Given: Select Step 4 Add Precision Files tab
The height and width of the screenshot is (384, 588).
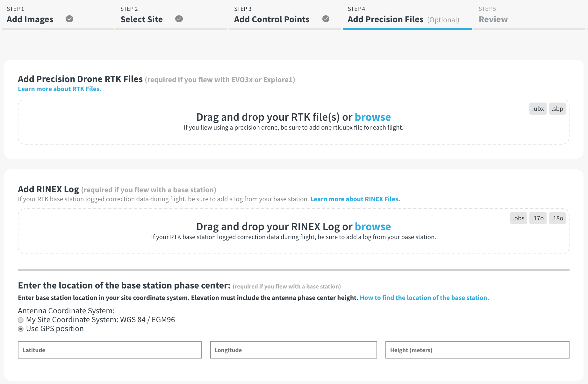Looking at the screenshot, I should point(407,15).
